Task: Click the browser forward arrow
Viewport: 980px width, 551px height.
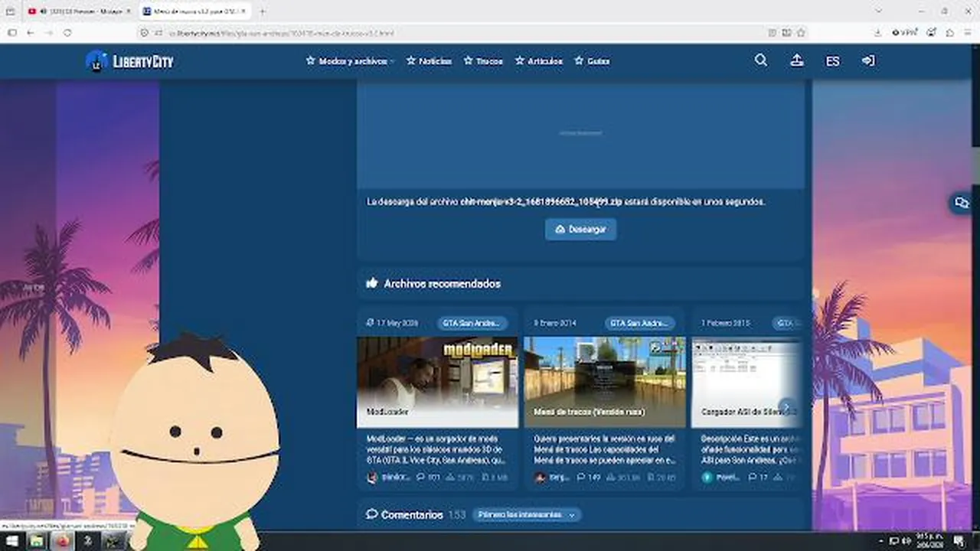Action: 49,33
